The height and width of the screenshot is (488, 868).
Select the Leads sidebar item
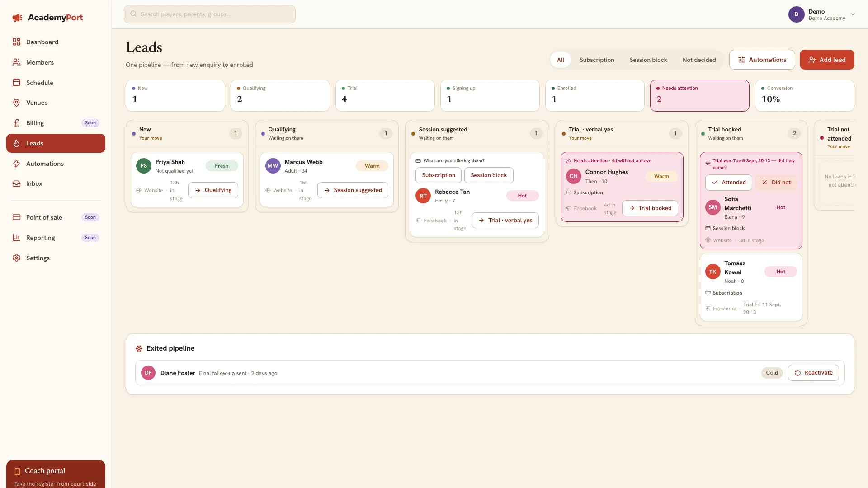pyautogui.click(x=56, y=143)
